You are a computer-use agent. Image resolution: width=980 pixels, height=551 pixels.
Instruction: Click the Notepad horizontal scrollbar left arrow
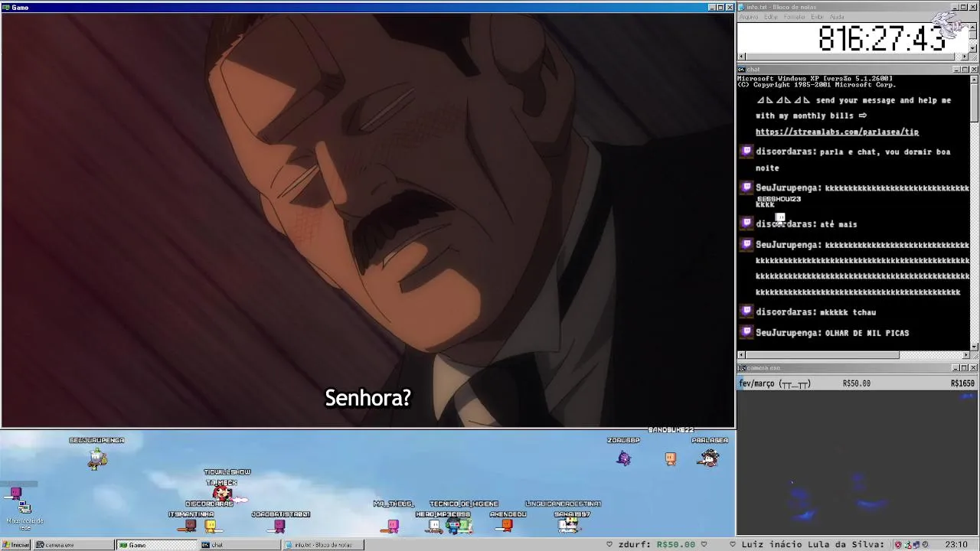(741, 57)
